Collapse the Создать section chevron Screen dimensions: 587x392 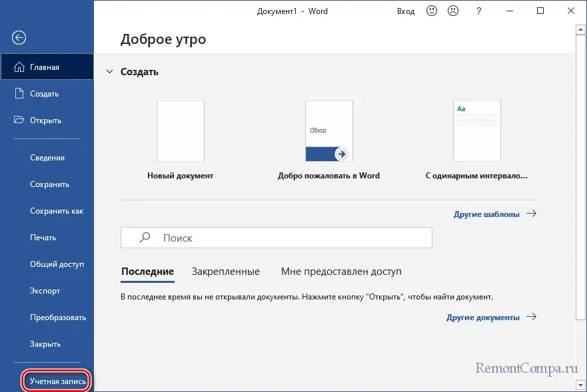point(109,72)
